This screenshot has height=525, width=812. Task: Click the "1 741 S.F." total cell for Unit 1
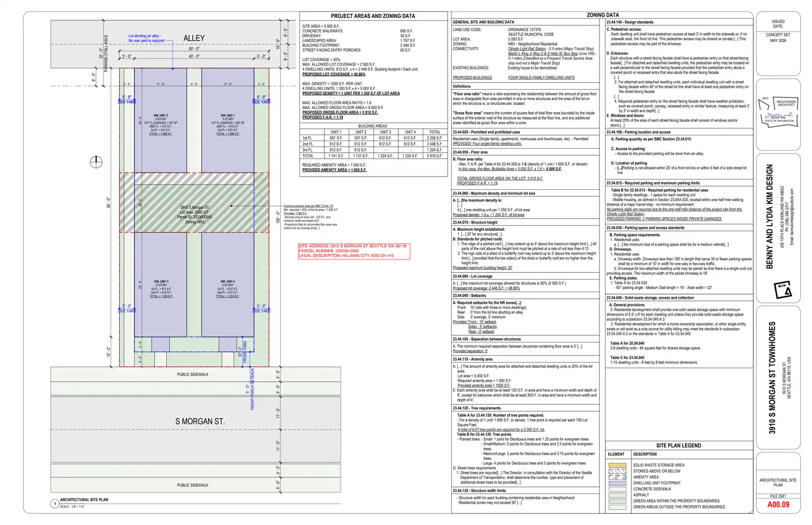[x=336, y=156]
